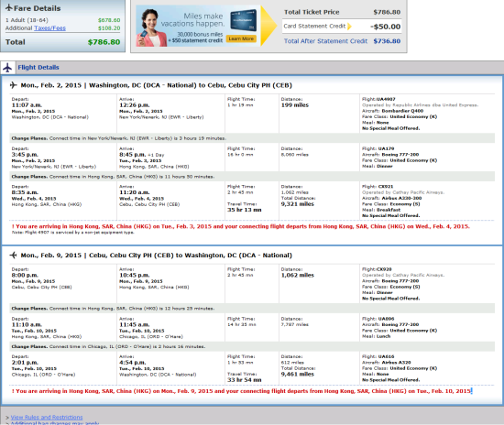Click the 2:01 p.m. Chicago departure time
The image size is (504, 425).
(x=25, y=363)
